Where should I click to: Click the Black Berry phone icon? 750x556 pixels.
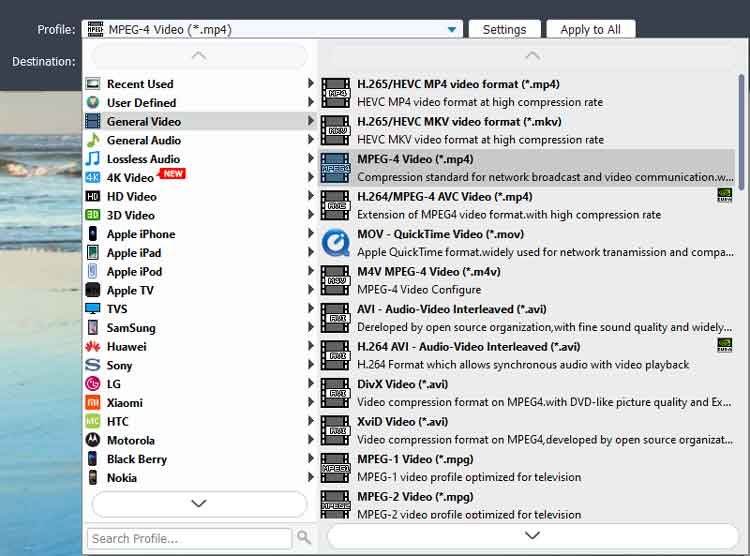[93, 459]
